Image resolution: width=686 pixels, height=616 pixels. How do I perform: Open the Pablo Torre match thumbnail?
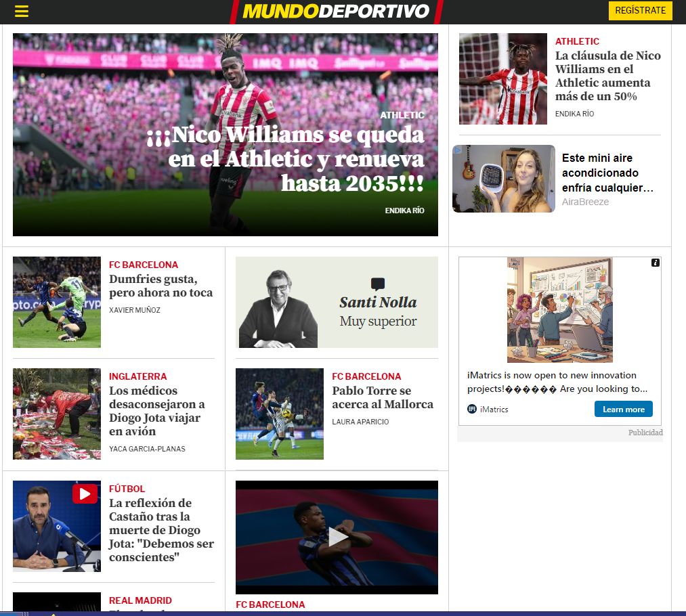[x=280, y=414]
